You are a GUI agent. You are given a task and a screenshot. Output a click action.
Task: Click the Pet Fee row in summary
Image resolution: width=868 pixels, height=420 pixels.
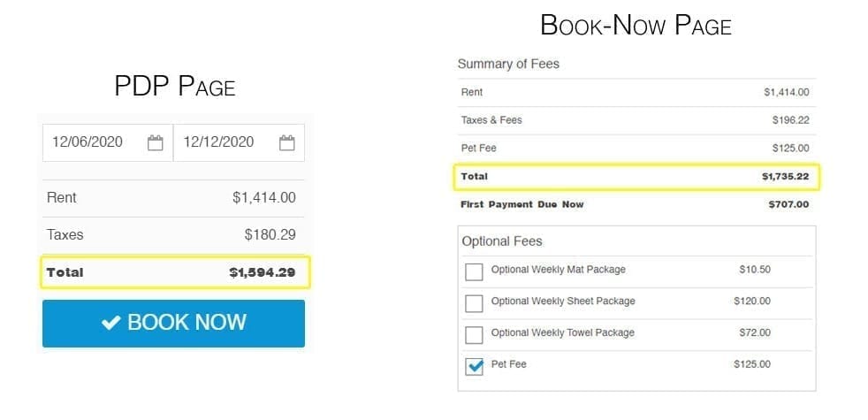[x=636, y=148]
